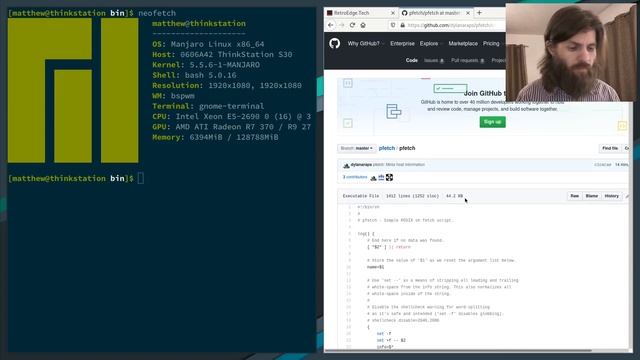Image resolution: width=640 pixels, height=360 pixels.
Task: Click the '44.2 KB' file size text
Action: pyautogui.click(x=454, y=196)
